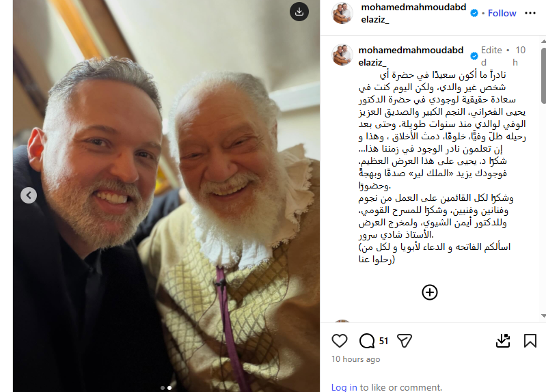
Task: Load more comments with plus circle
Action: point(430,292)
